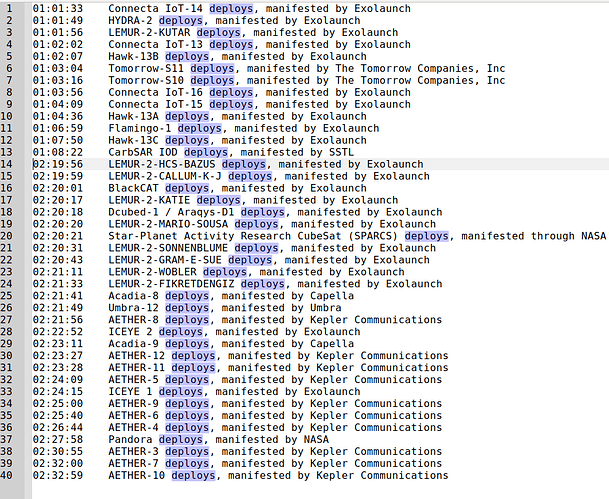Click the text AETHER-5
Viewport: 609px width, 499px height.
[133, 380]
